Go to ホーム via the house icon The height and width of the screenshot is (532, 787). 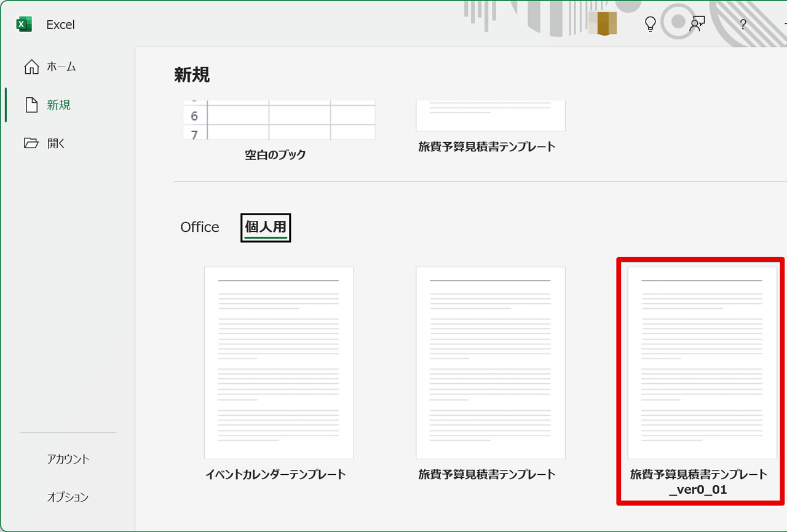tap(31, 67)
